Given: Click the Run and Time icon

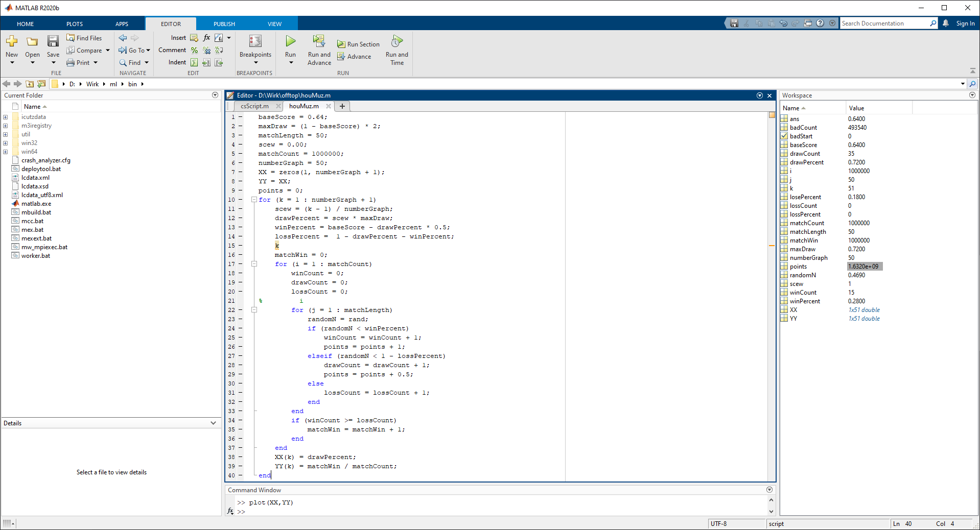Looking at the screenshot, I should [396, 41].
